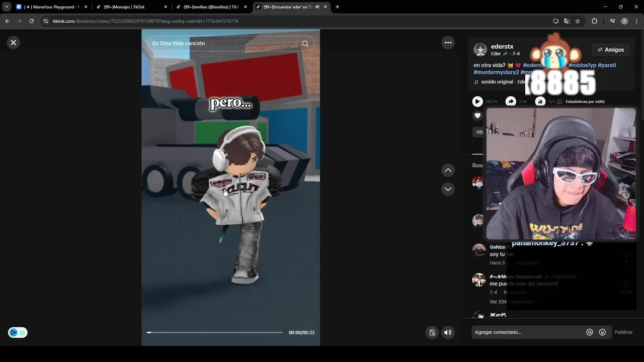
Task: Like the 'me puedo salir del fandom?' comment
Action: click(x=626, y=284)
